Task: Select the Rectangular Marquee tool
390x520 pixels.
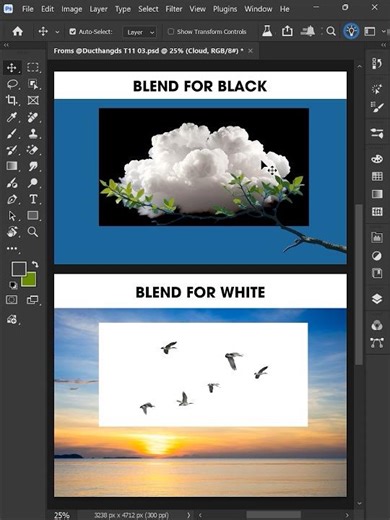Action: tap(33, 68)
